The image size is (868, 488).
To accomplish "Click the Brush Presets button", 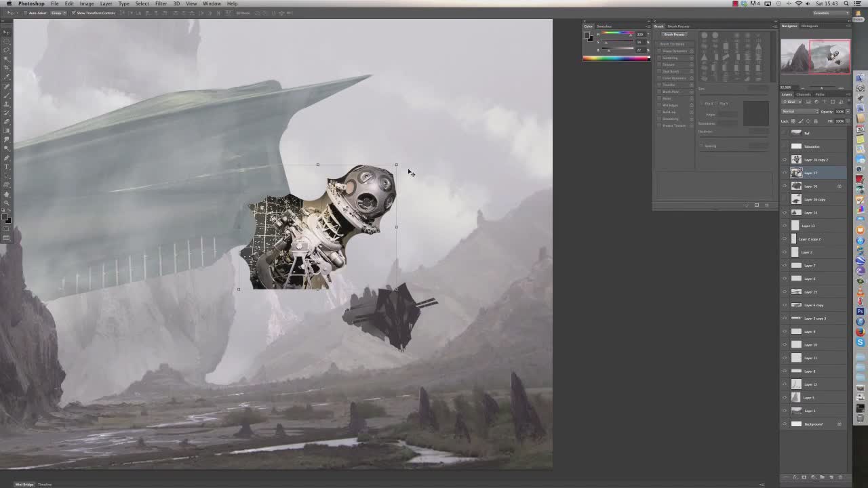I will pos(674,35).
